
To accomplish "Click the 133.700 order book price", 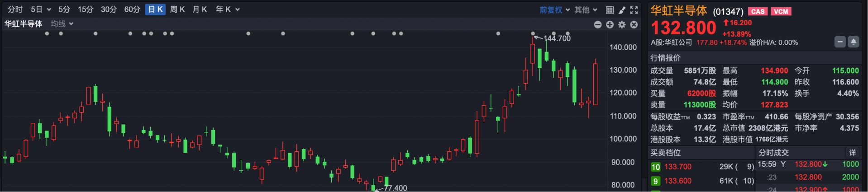I will click(678, 167).
